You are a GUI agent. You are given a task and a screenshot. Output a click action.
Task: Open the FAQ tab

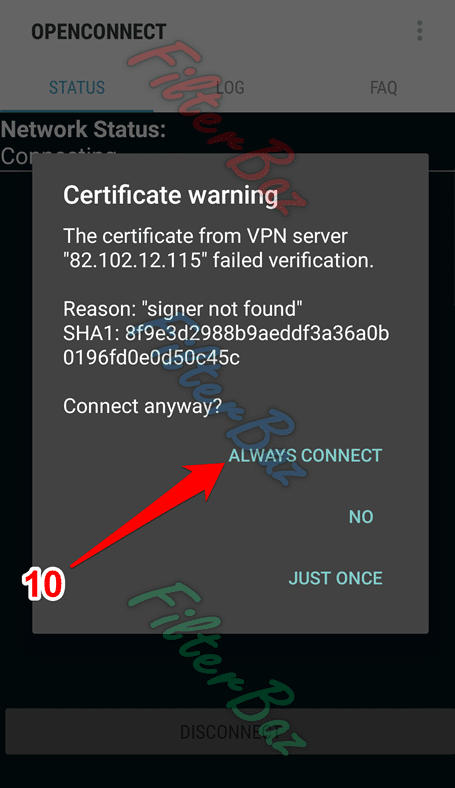(x=384, y=87)
